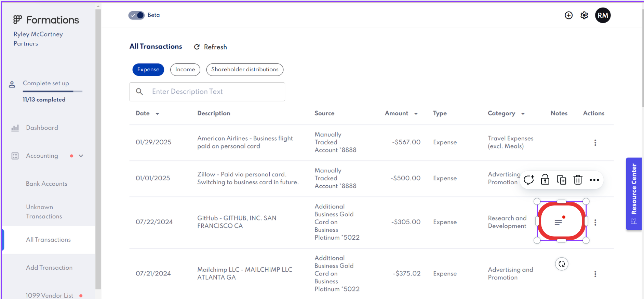Open the RM profile avatar
The width and height of the screenshot is (644, 299).
tap(603, 15)
